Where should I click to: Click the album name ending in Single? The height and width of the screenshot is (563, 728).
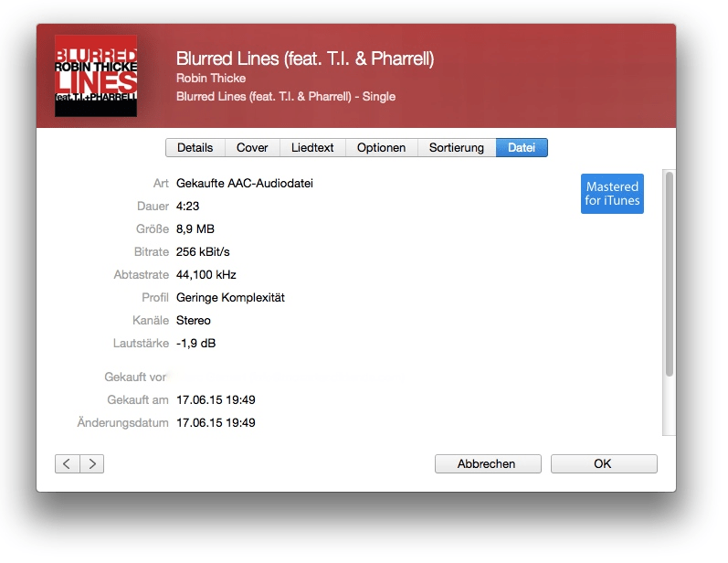286,96
